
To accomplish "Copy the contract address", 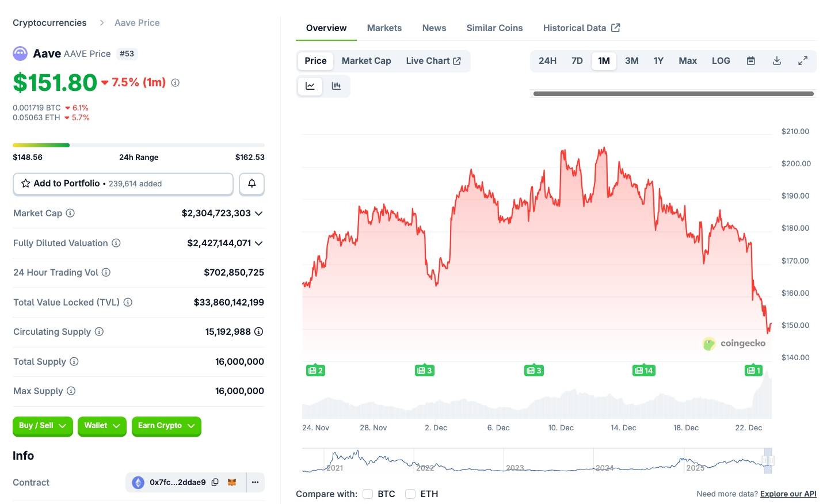I will [215, 482].
